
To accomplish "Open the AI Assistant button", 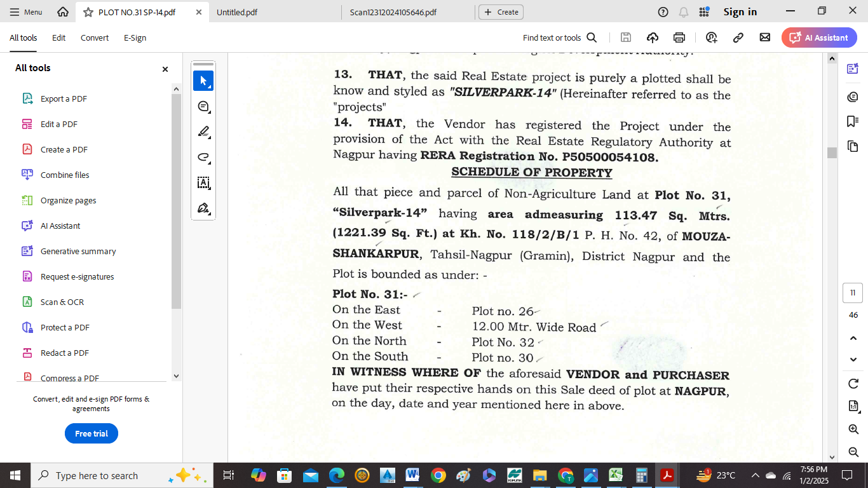I will pos(819,37).
